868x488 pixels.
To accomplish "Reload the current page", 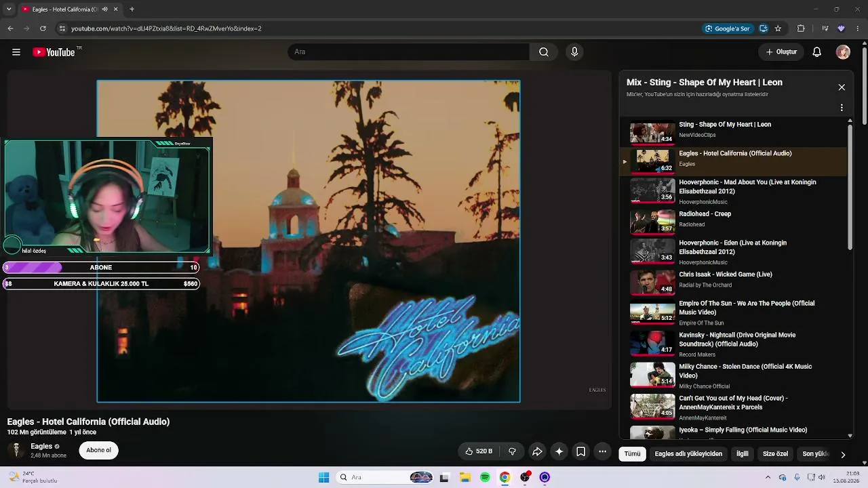I will point(43,28).
